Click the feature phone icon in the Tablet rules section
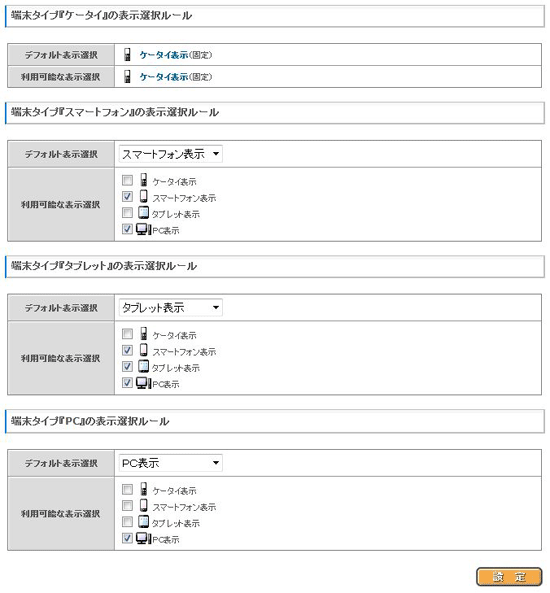Viewport: 550px width, 593px height. 143,334
